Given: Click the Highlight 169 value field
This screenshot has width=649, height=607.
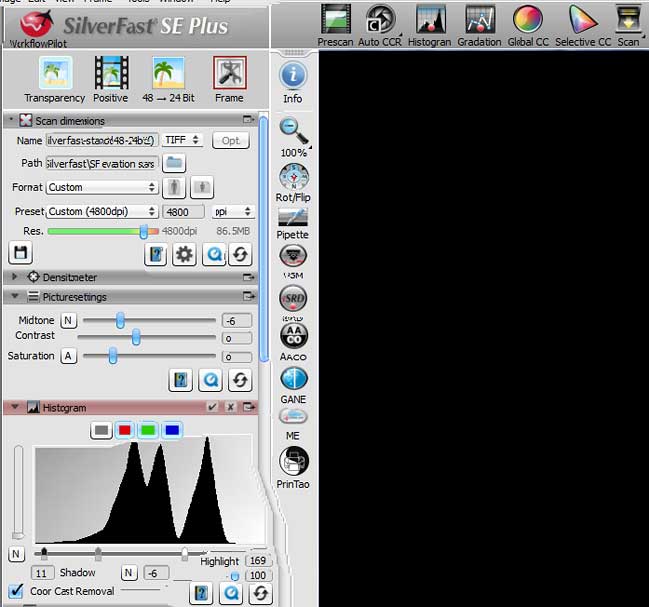Looking at the screenshot, I should (259, 561).
